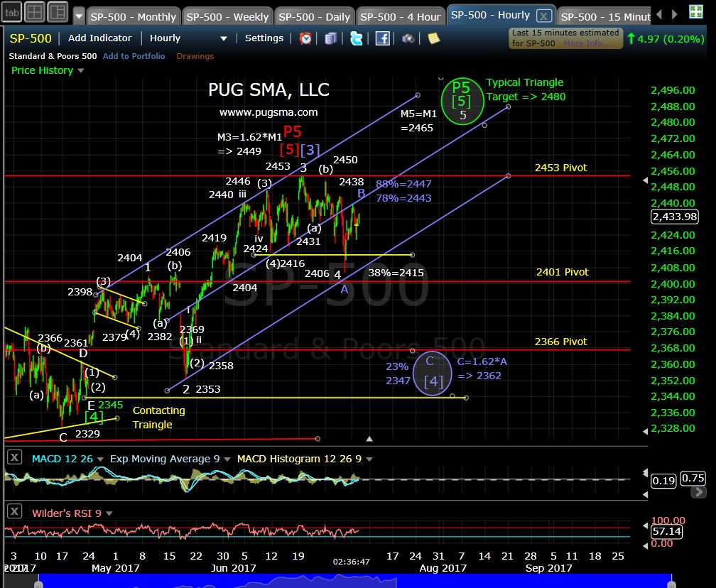Click the price axis upper scale arrow
Image resolution: width=716 pixels, height=588 pixels.
[x=645, y=181]
